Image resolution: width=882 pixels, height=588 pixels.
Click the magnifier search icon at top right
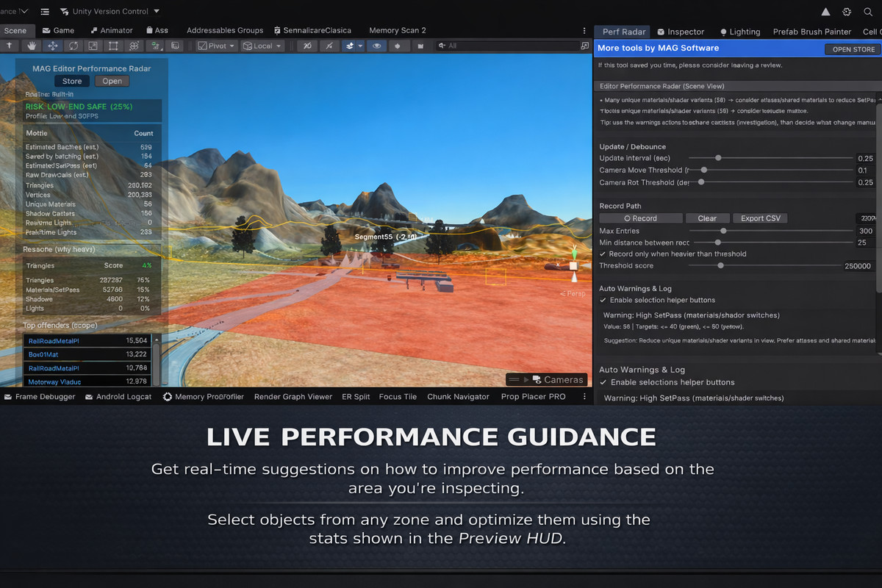click(x=867, y=12)
